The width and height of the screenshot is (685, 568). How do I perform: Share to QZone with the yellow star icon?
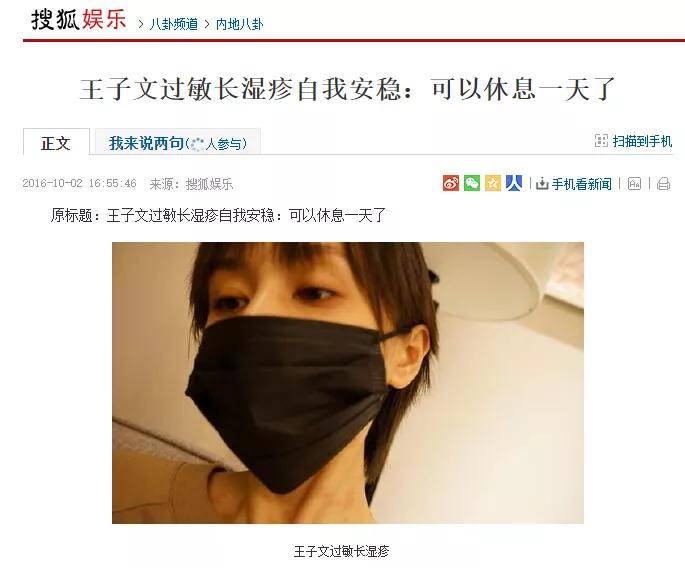493,183
